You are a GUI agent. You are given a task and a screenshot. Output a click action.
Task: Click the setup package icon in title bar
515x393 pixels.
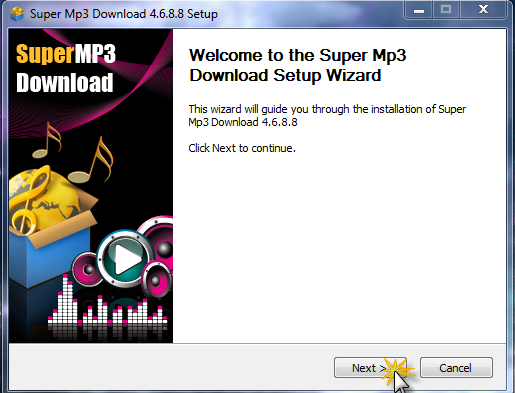(17, 14)
